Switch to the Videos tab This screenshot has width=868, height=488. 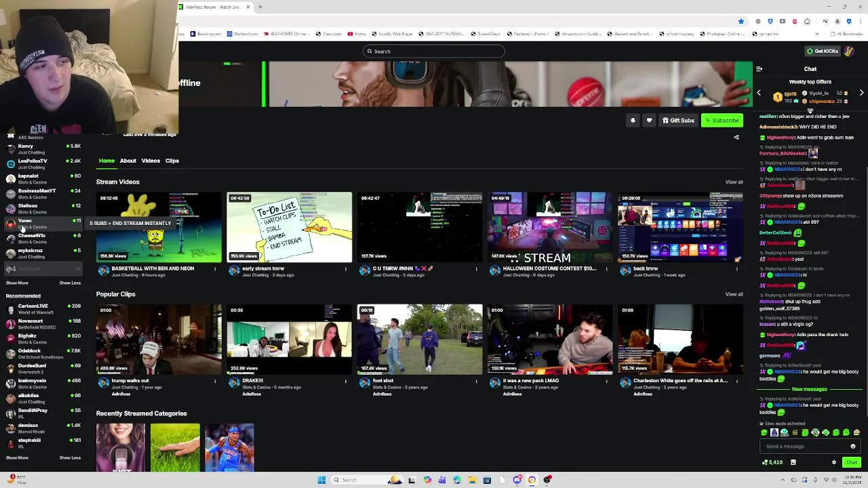151,161
